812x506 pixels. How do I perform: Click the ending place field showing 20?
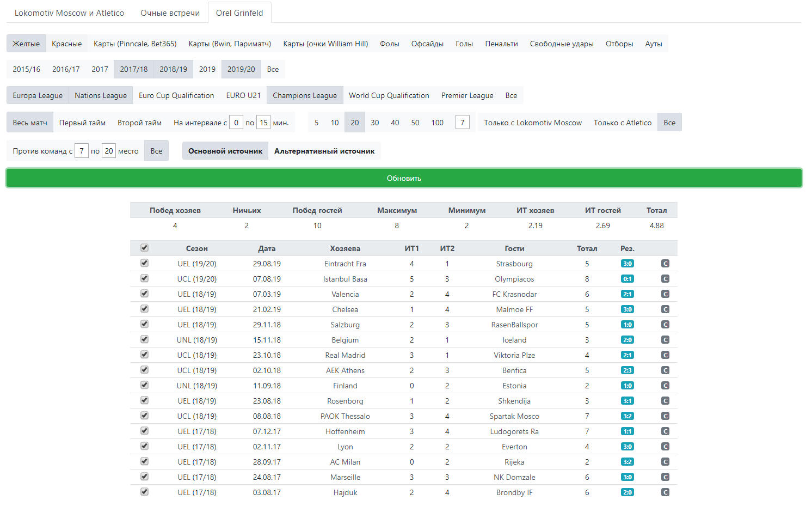pyautogui.click(x=109, y=151)
